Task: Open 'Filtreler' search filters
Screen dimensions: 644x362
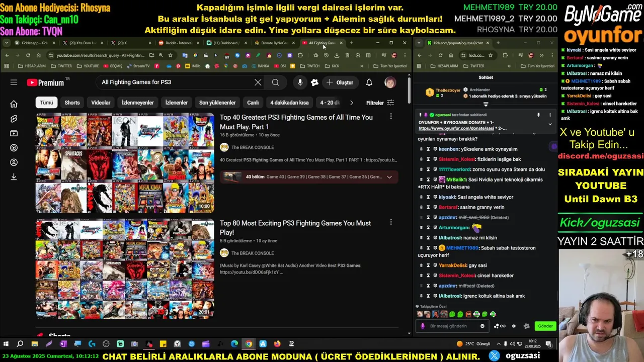Action: coord(380,103)
